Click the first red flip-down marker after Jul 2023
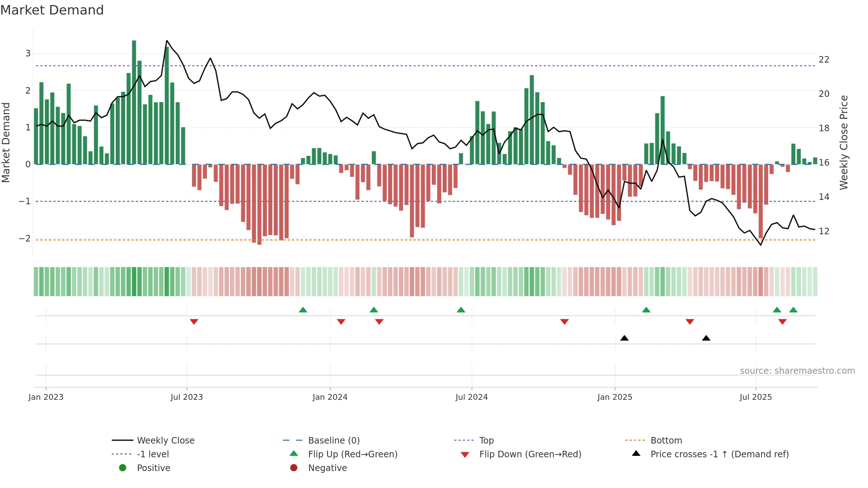Viewport: 868px width, 488px height. pos(194,322)
